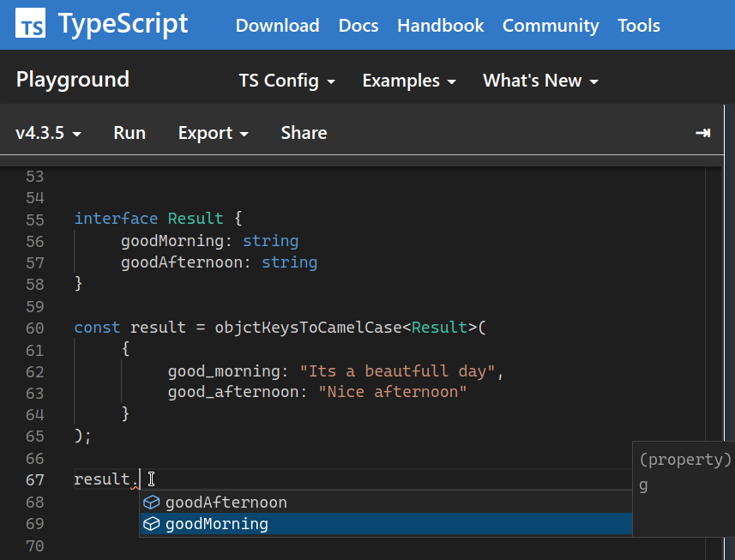The image size is (735, 560).
Task: Click the goodMorning property cube icon
Action: pos(152,524)
